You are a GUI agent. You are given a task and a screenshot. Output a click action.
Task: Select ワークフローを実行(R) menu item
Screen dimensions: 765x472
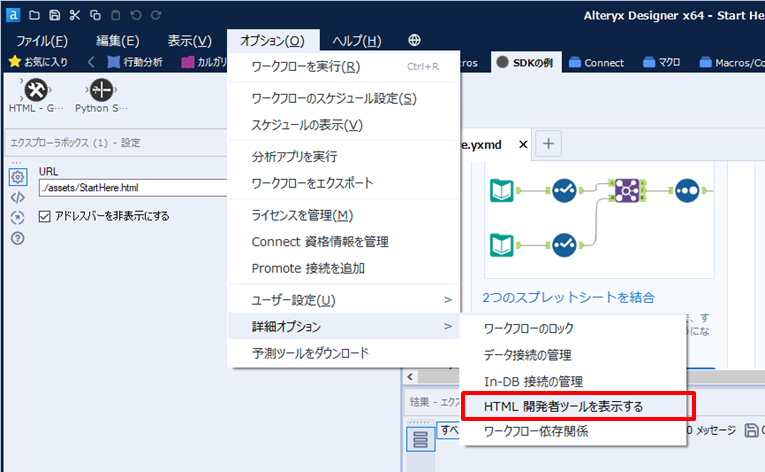coord(343,66)
